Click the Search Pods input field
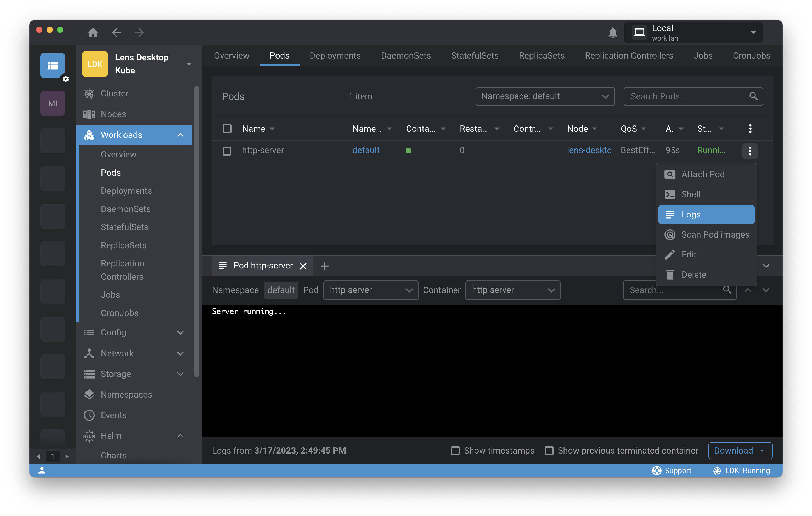 click(688, 96)
